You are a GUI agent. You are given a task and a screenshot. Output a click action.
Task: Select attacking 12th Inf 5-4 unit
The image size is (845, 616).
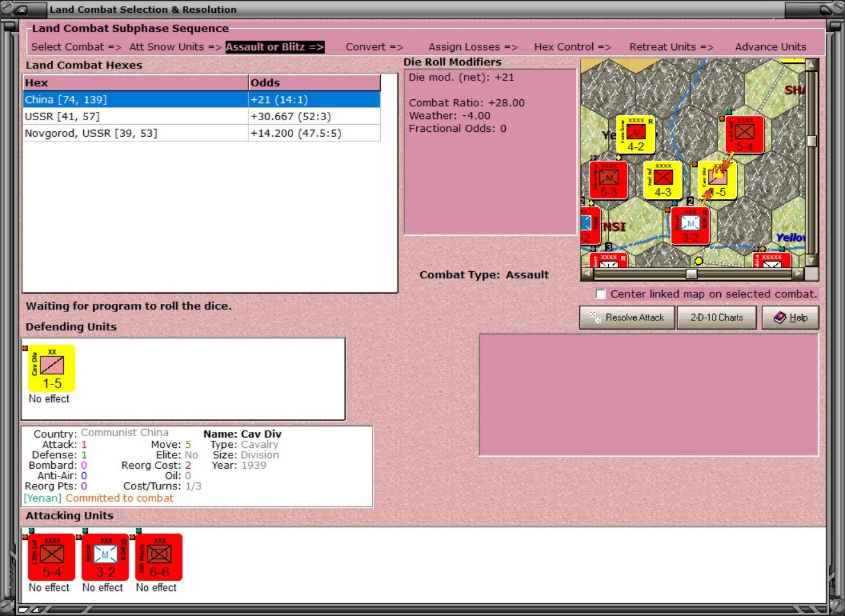click(x=52, y=557)
